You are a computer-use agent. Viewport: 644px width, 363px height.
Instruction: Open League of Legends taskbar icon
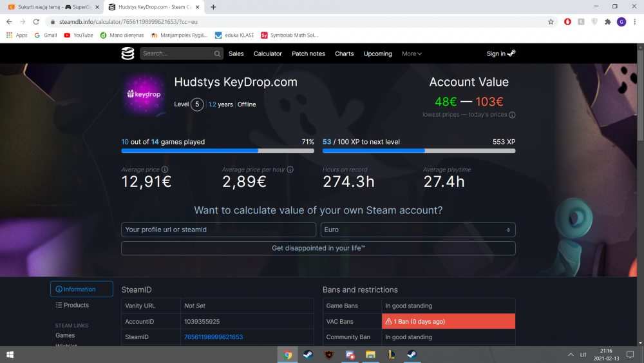(391, 355)
